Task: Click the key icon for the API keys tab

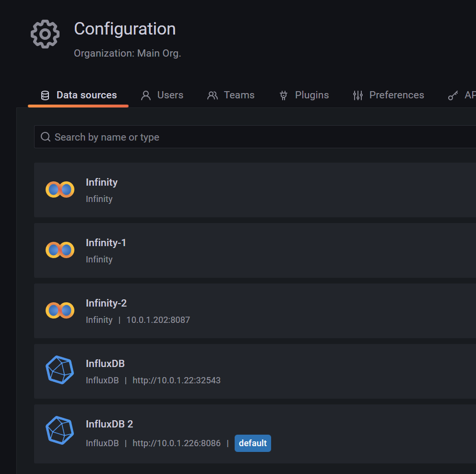Action: pos(453,95)
